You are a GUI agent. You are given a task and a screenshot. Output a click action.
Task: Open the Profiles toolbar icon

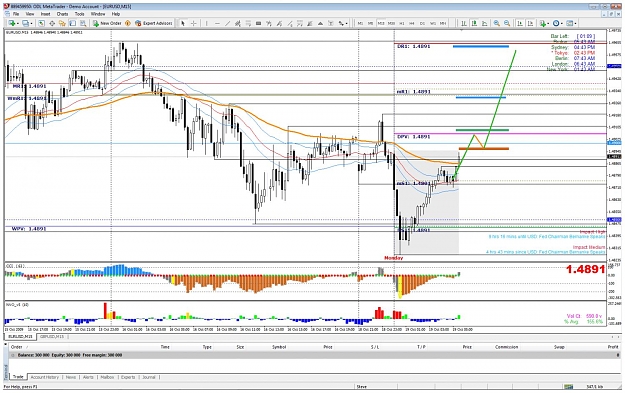point(25,24)
